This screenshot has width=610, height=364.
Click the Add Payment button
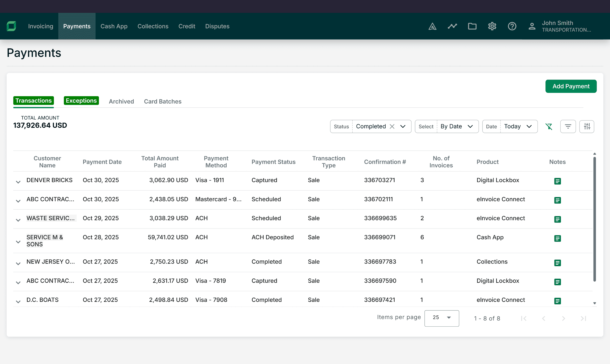pos(571,86)
